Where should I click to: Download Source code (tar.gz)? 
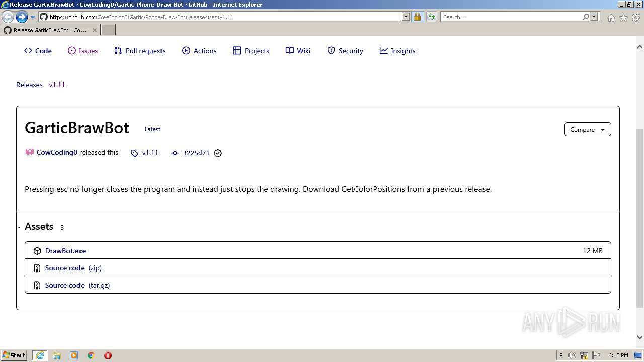click(x=77, y=285)
